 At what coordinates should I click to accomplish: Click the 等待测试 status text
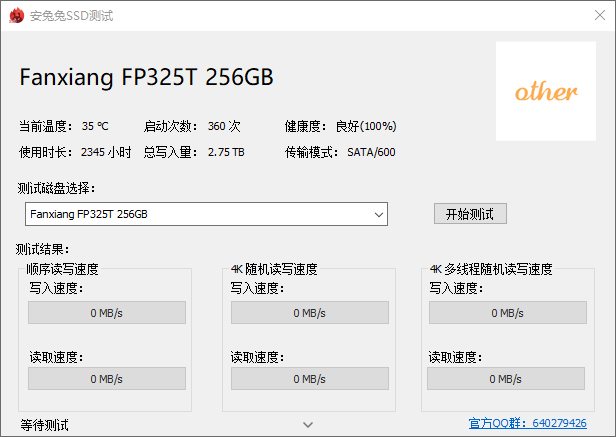[44, 425]
